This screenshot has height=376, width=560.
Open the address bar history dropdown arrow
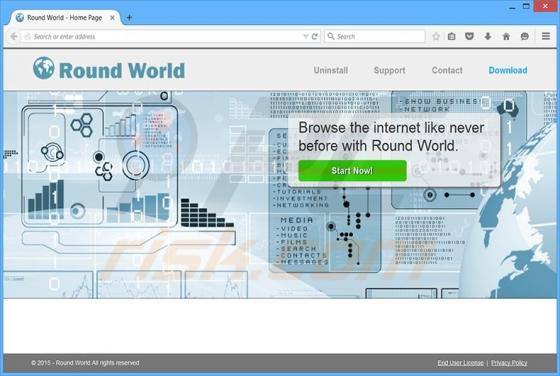click(306, 36)
